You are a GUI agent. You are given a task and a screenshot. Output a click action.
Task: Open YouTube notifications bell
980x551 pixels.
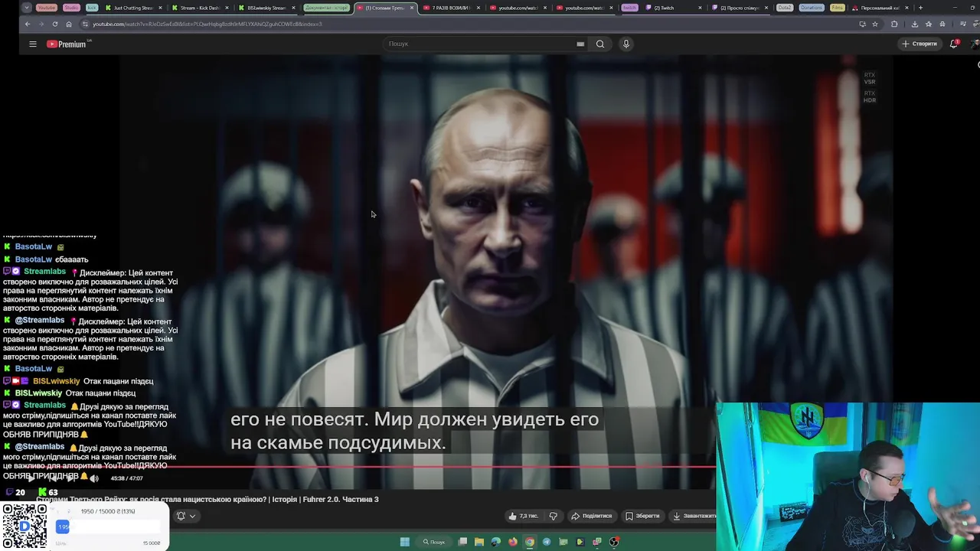[x=954, y=44]
